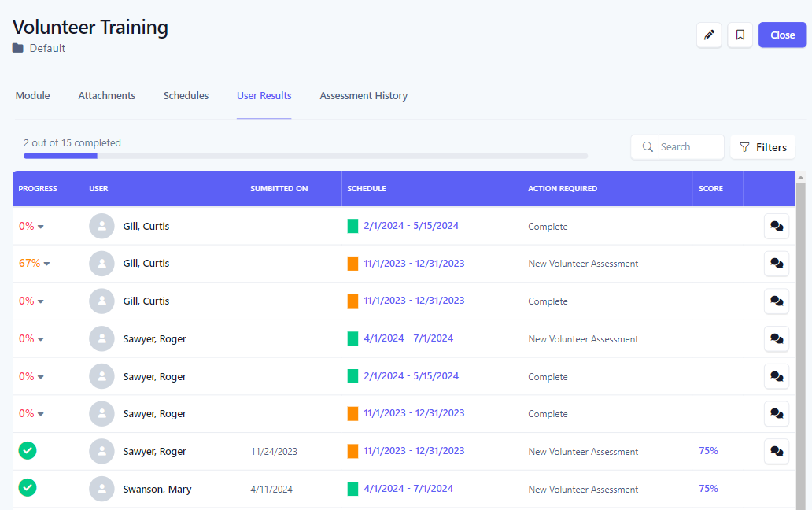This screenshot has width=812, height=510.
Task: Switch to the Schedules tab
Action: (186, 96)
